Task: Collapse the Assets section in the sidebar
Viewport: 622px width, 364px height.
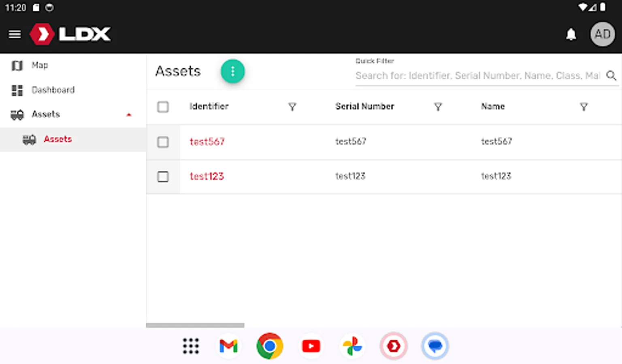Action: [x=129, y=114]
